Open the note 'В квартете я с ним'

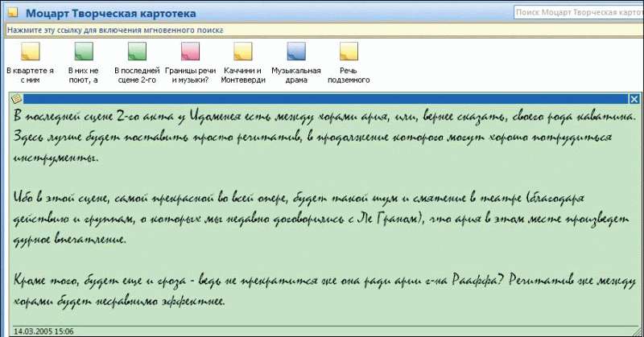click(30, 52)
